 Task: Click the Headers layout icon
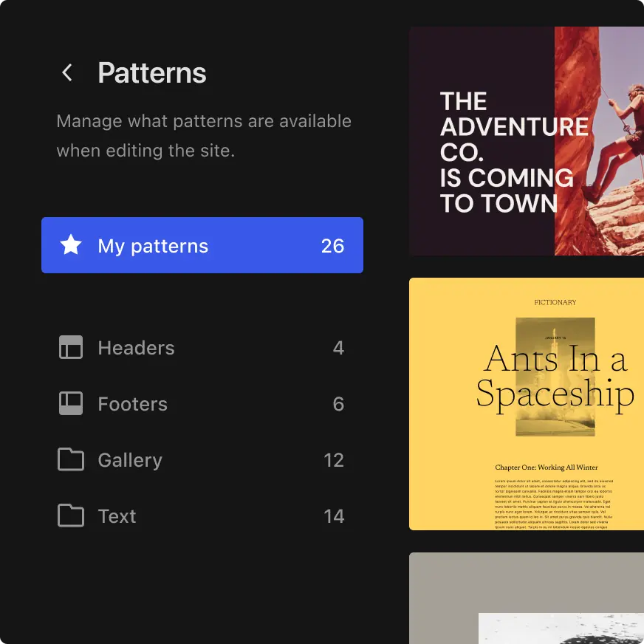click(71, 347)
